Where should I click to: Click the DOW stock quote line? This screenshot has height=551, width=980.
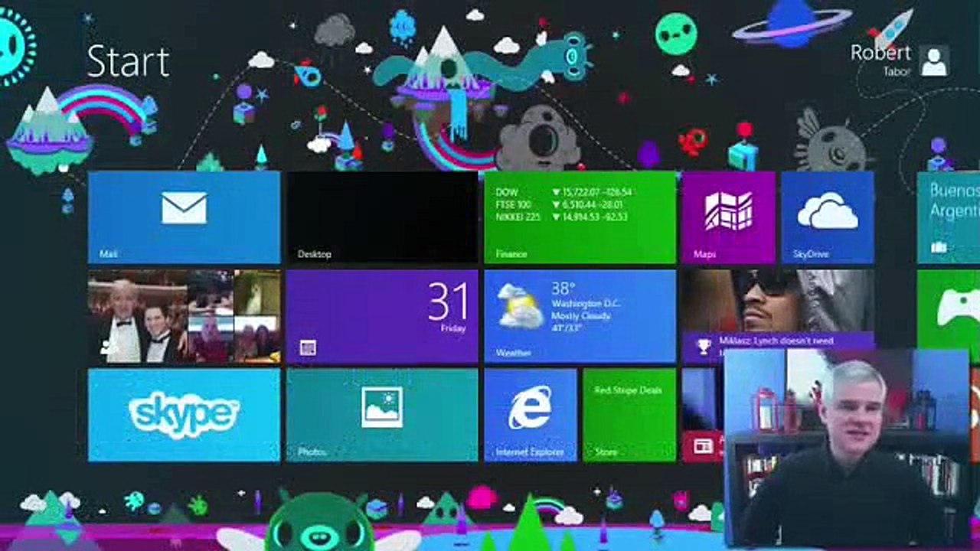tap(563, 192)
